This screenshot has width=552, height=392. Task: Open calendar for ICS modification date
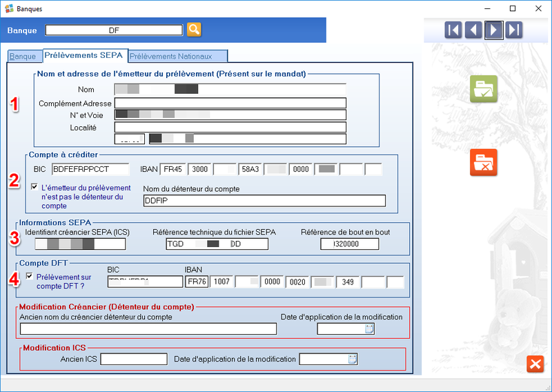(x=353, y=359)
